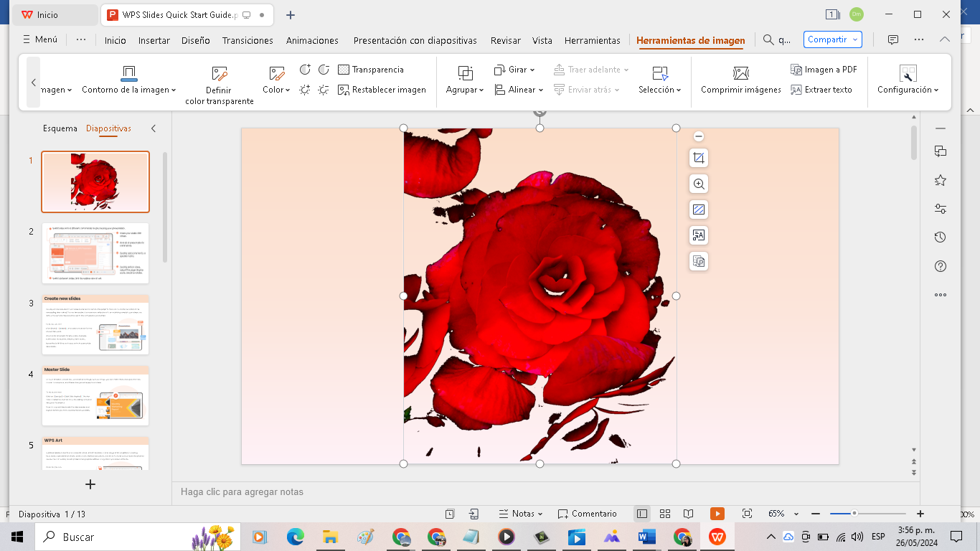The image size is (980, 551).
Task: Switch to the Esquema panel tab
Action: tap(60, 128)
